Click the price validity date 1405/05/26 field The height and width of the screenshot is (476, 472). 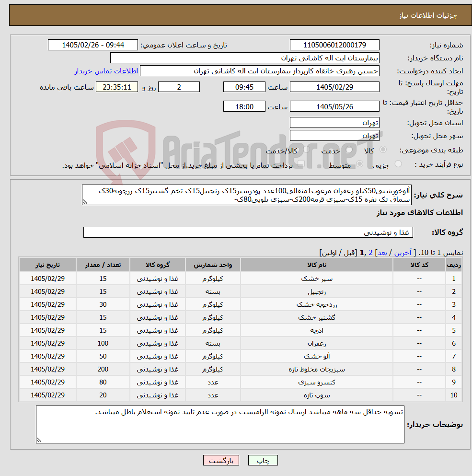coord(334,106)
